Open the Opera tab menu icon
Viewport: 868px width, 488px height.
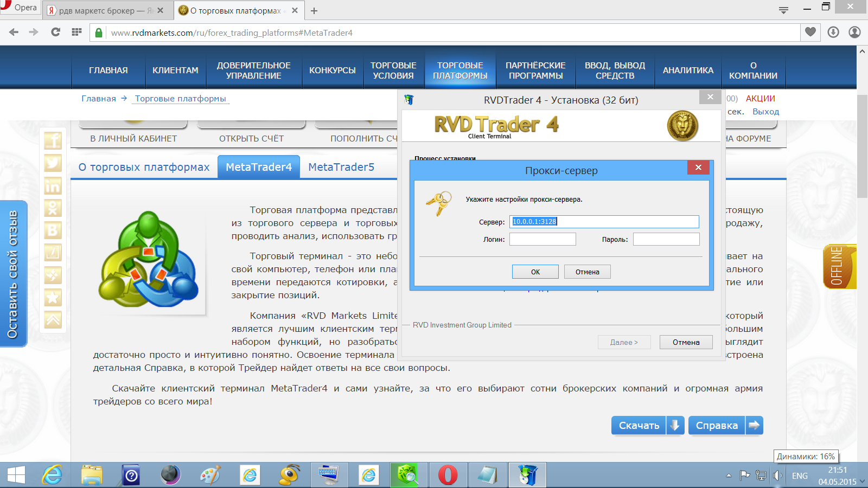783,10
